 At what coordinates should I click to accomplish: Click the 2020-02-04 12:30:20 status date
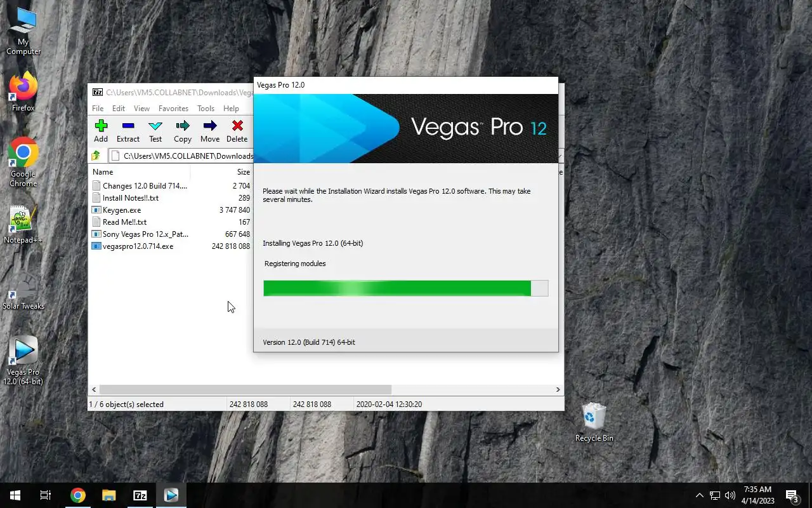(389, 404)
